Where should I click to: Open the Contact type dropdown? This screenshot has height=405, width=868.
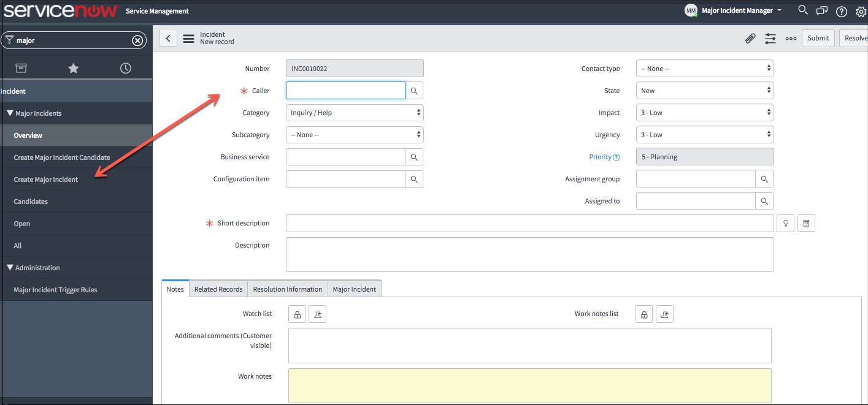coord(704,68)
